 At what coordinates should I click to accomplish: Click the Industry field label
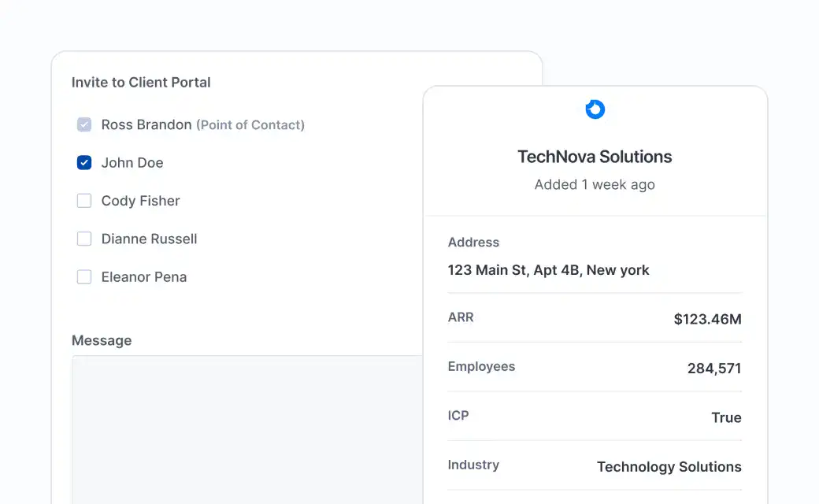[x=473, y=465]
